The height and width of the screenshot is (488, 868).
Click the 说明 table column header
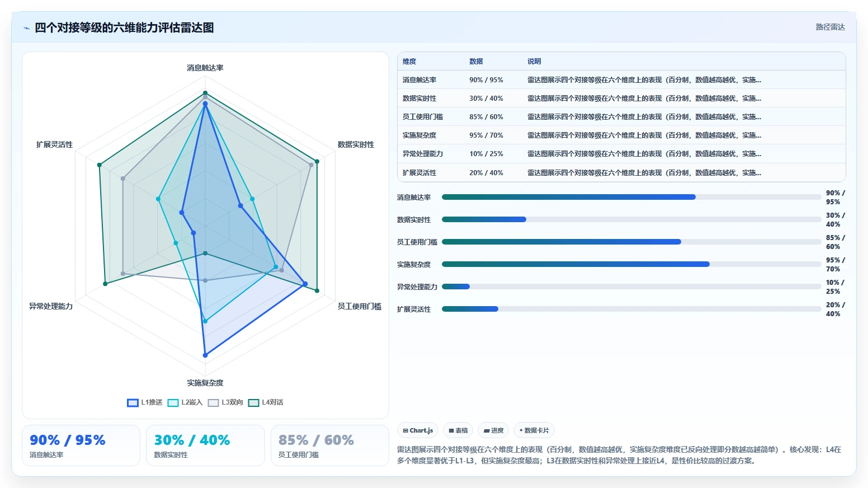coord(534,62)
